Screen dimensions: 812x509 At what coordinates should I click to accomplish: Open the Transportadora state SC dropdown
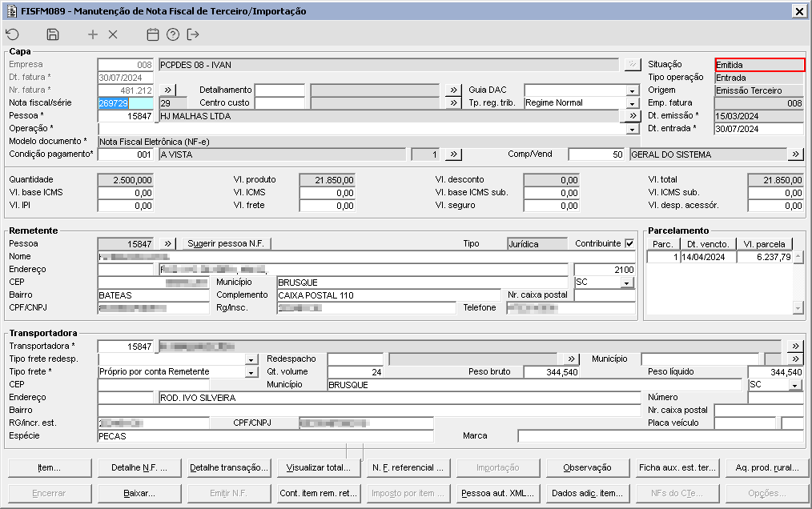tap(795, 385)
